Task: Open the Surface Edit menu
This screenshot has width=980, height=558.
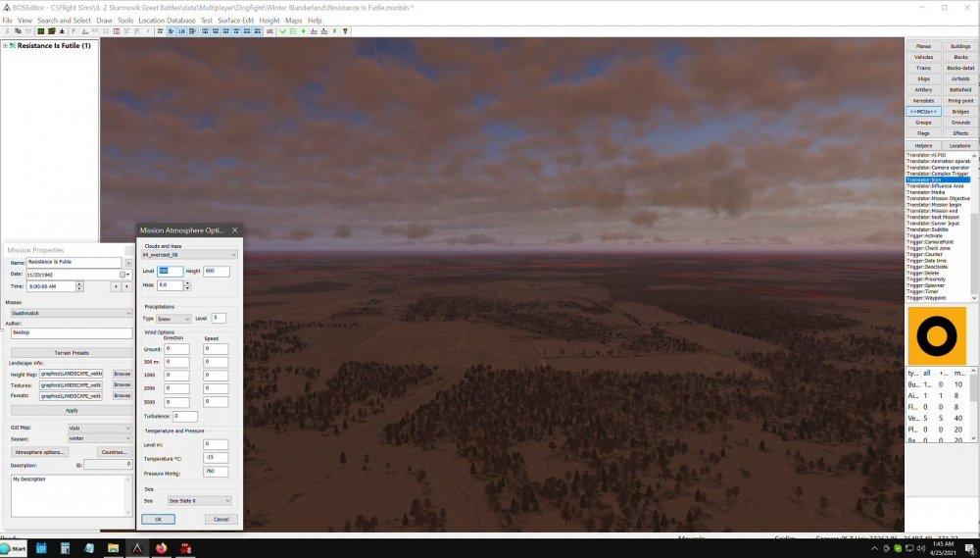Action: click(x=236, y=21)
